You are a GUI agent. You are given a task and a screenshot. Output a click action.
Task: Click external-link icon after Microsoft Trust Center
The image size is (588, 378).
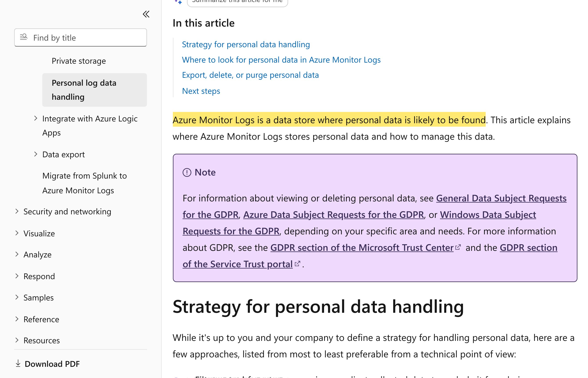(x=458, y=247)
